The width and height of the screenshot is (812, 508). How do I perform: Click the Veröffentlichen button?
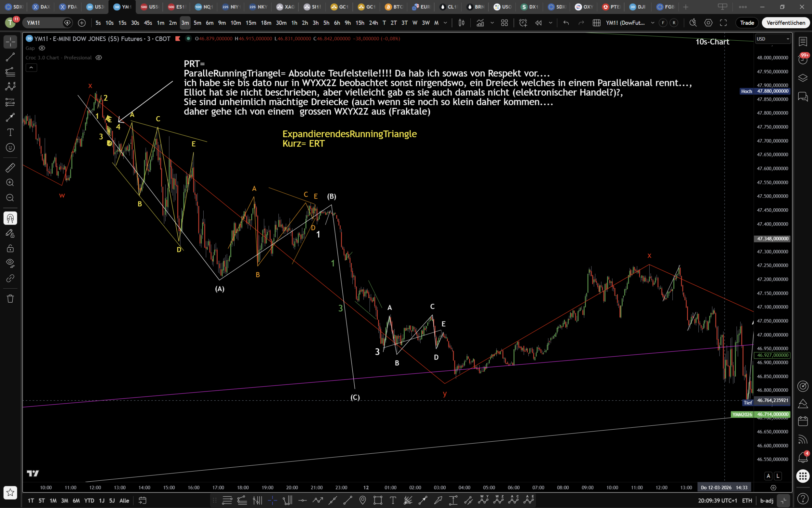coord(785,23)
